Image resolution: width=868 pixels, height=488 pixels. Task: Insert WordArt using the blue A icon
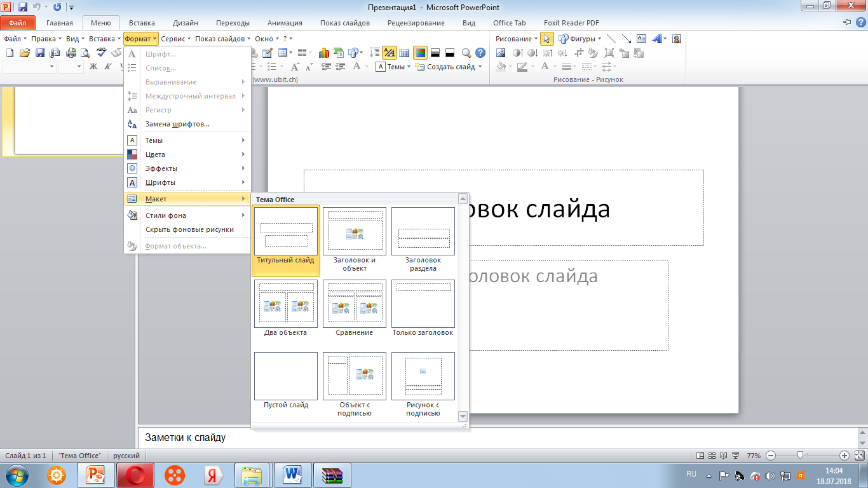pyautogui.click(x=657, y=39)
